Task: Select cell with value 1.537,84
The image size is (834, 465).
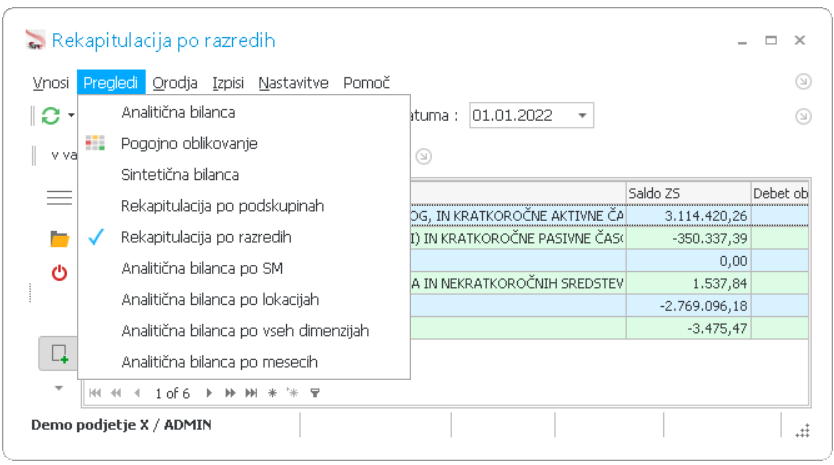Action: click(688, 284)
